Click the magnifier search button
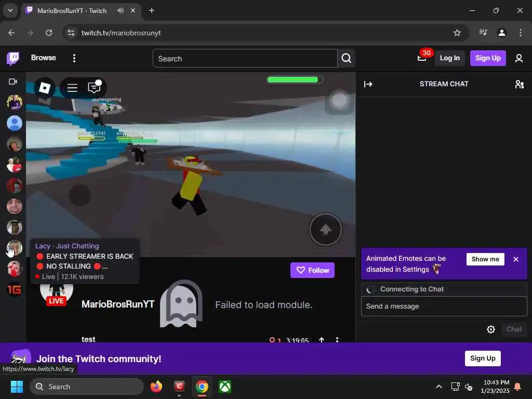Screen dimensions: 532x399 click(x=347, y=58)
